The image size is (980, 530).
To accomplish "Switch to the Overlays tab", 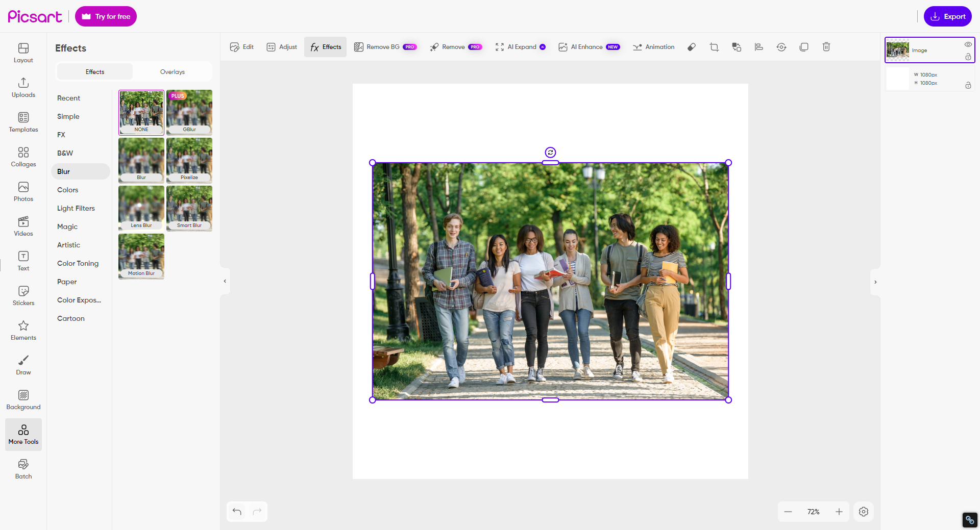I will (x=172, y=71).
